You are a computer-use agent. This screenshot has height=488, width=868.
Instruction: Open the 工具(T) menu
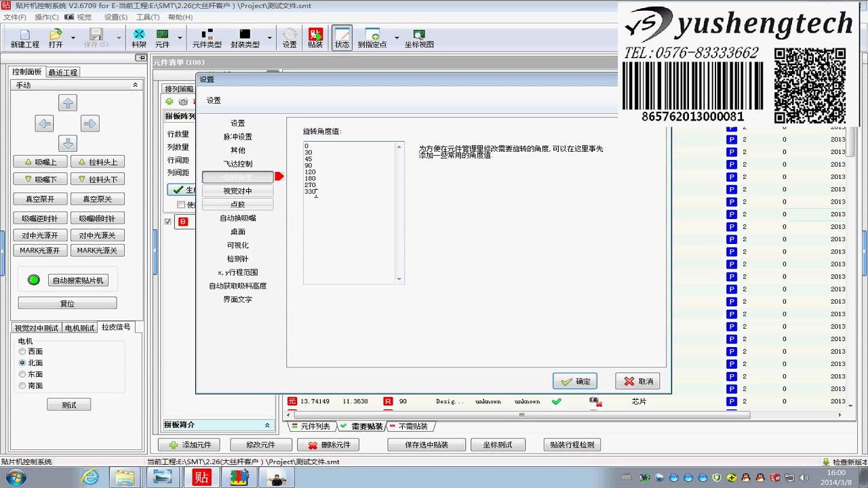[x=148, y=17]
